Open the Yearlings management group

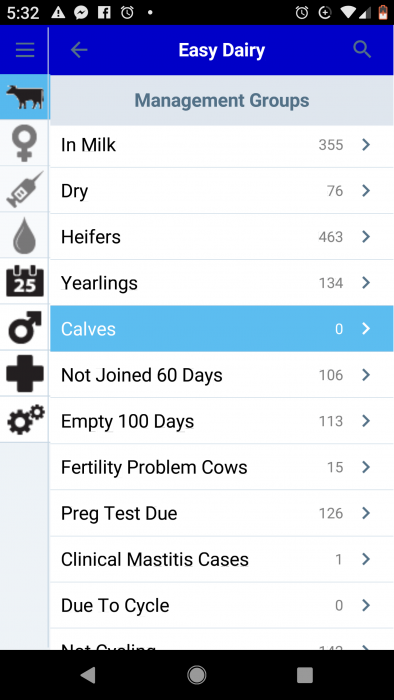(222, 283)
